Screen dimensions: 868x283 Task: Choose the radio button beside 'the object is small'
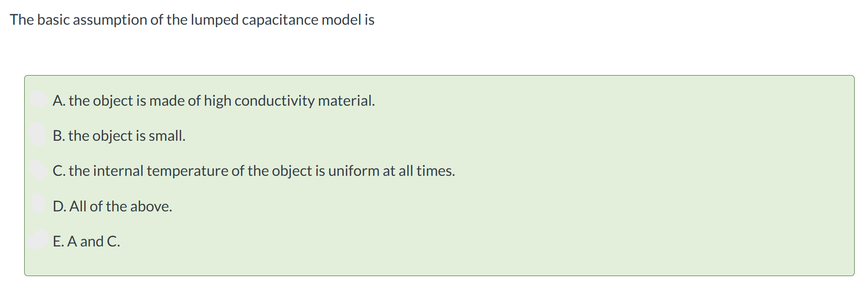[x=39, y=135]
